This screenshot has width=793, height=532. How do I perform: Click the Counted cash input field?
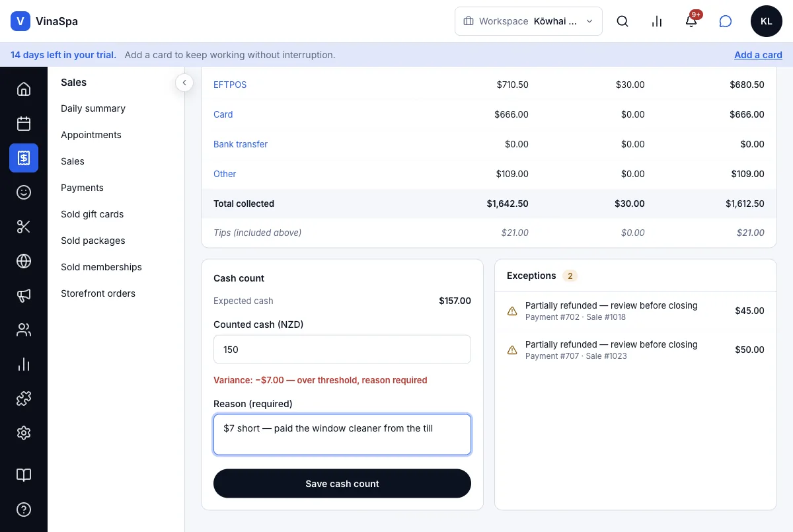pyautogui.click(x=342, y=350)
